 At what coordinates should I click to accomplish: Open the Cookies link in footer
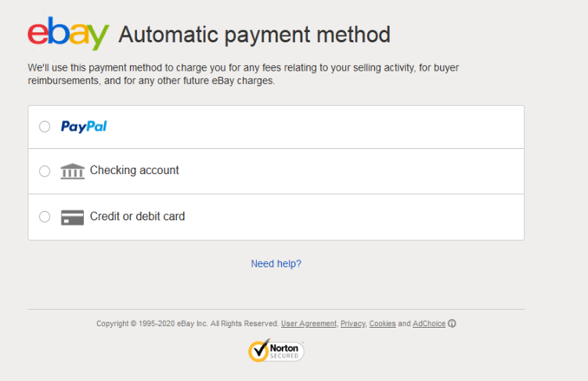click(x=382, y=323)
